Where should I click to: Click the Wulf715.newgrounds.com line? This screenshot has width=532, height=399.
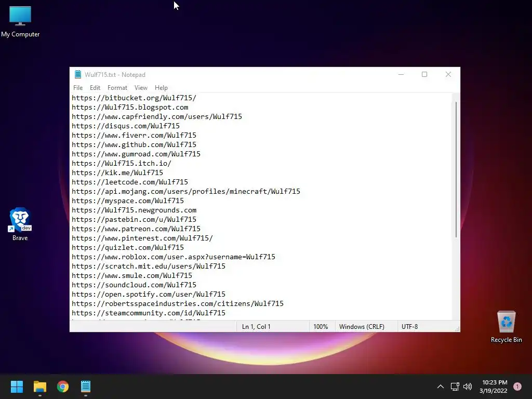click(134, 210)
